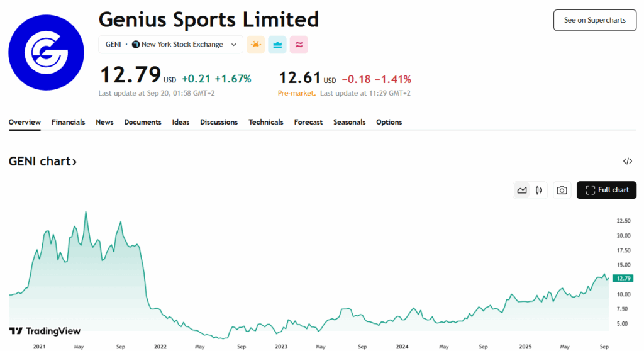
Task: Open the embed code icon
Action: [627, 161]
